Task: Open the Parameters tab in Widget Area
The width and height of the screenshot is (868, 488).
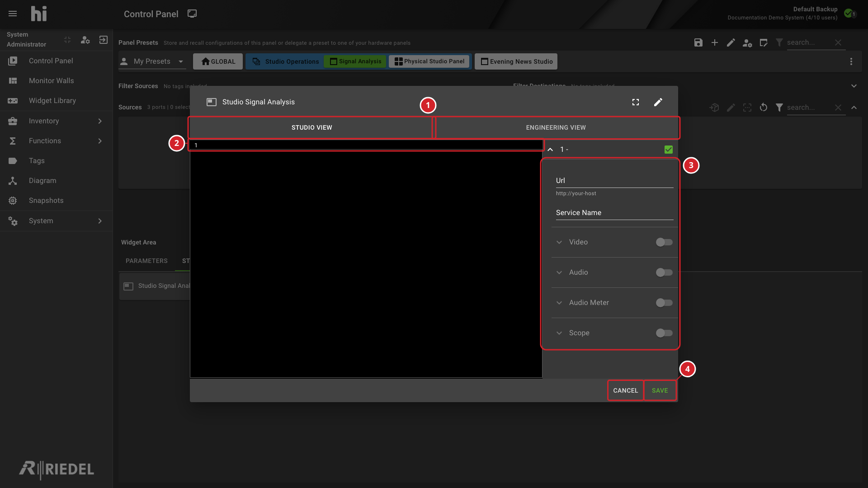Action: [146, 261]
